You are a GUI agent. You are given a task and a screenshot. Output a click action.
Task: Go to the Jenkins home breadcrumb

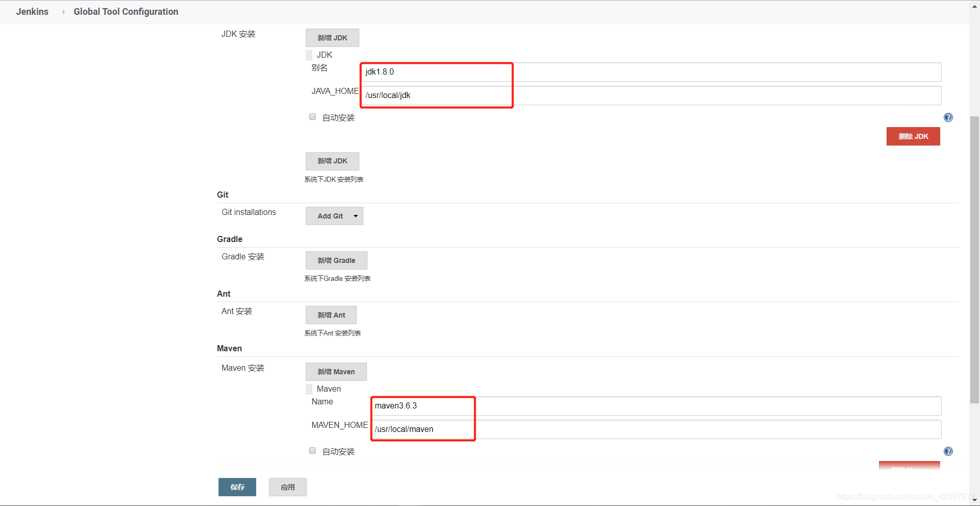tap(32, 12)
